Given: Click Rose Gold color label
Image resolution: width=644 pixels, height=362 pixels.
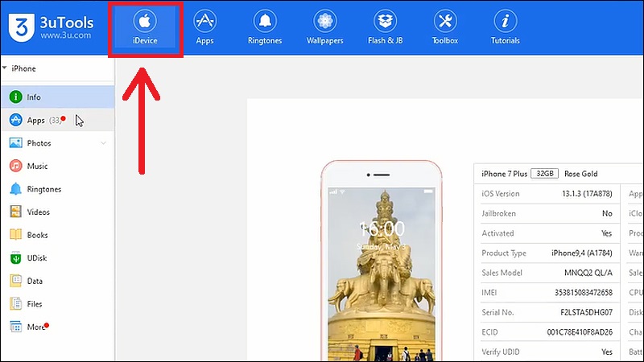Looking at the screenshot, I should 580,174.
